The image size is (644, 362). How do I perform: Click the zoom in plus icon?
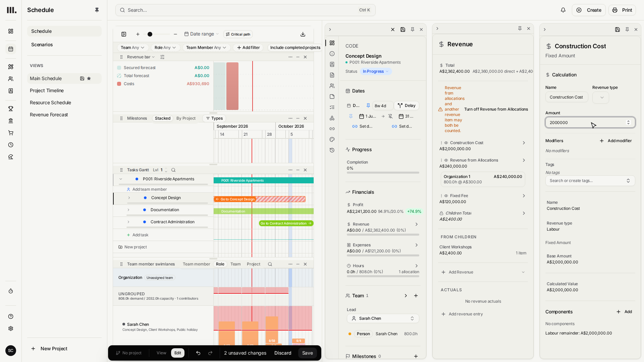point(138,34)
